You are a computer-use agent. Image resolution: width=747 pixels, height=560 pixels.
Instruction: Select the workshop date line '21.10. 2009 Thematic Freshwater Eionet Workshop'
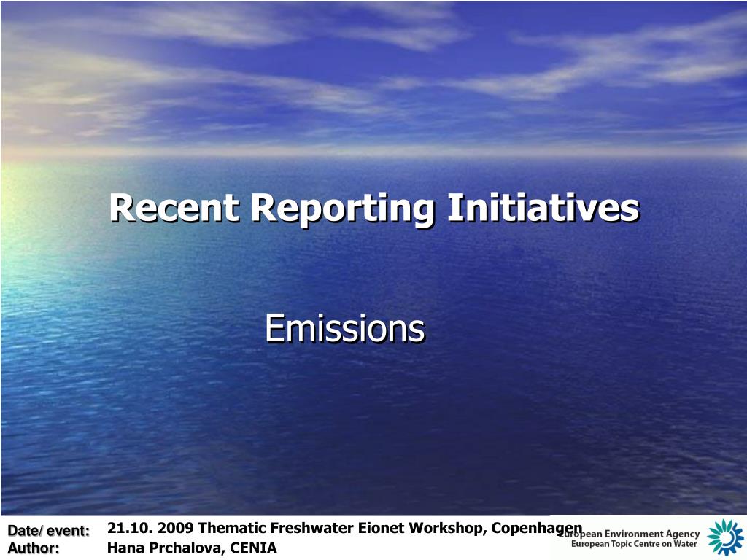(296, 528)
